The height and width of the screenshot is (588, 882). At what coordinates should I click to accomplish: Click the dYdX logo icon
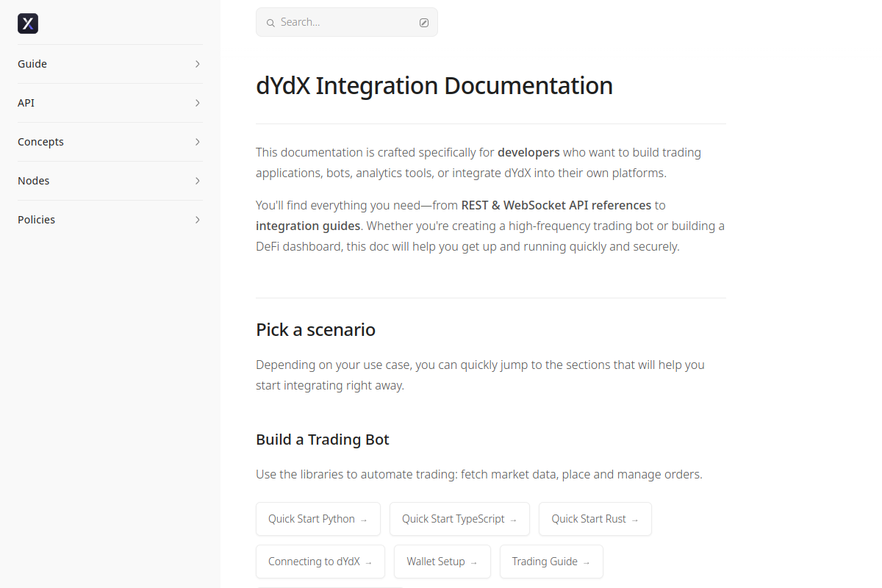pos(28,24)
